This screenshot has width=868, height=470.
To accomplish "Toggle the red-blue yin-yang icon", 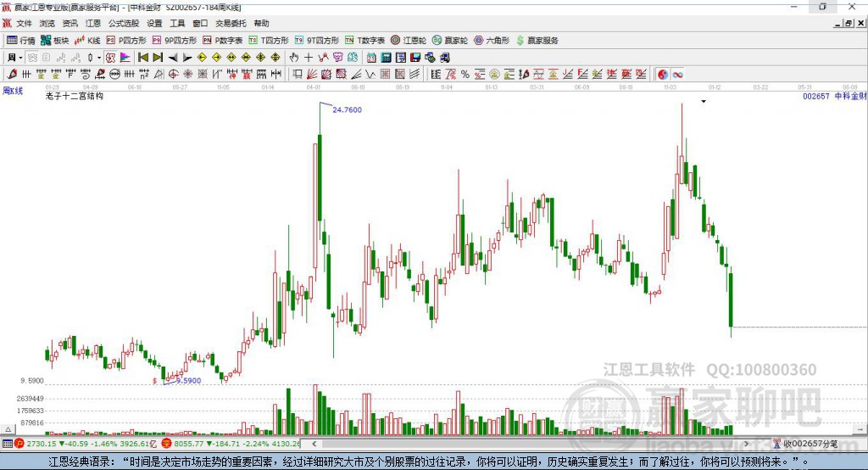I will tap(663, 75).
